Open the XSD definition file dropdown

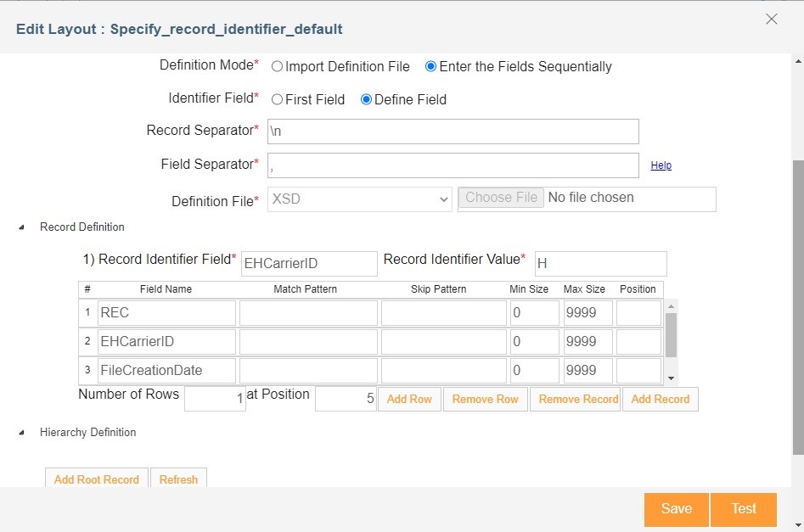click(359, 199)
